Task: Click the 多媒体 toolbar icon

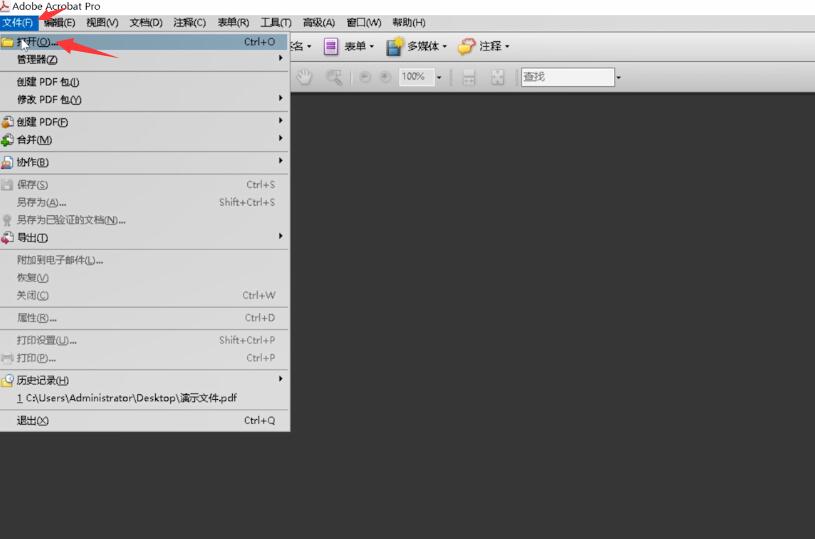Action: [x=395, y=46]
